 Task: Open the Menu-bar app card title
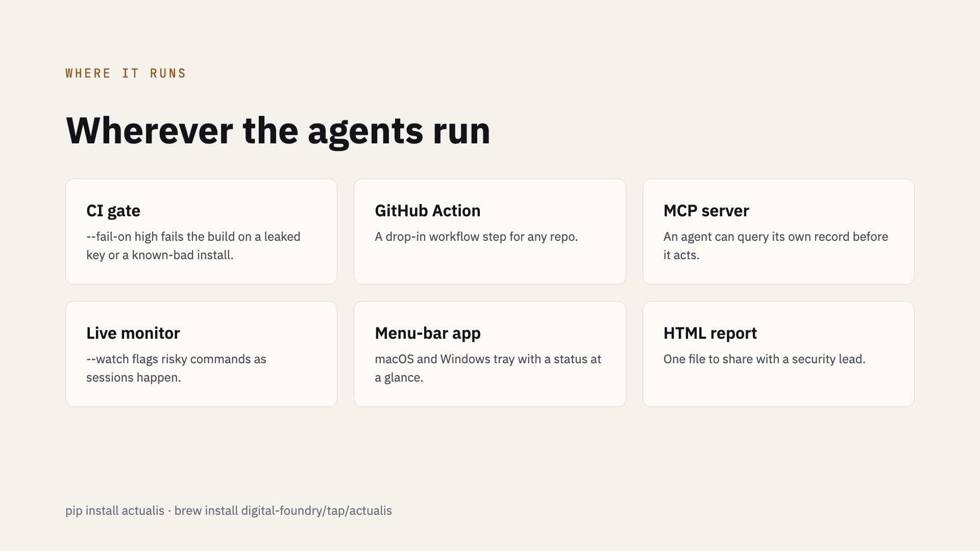[428, 333]
